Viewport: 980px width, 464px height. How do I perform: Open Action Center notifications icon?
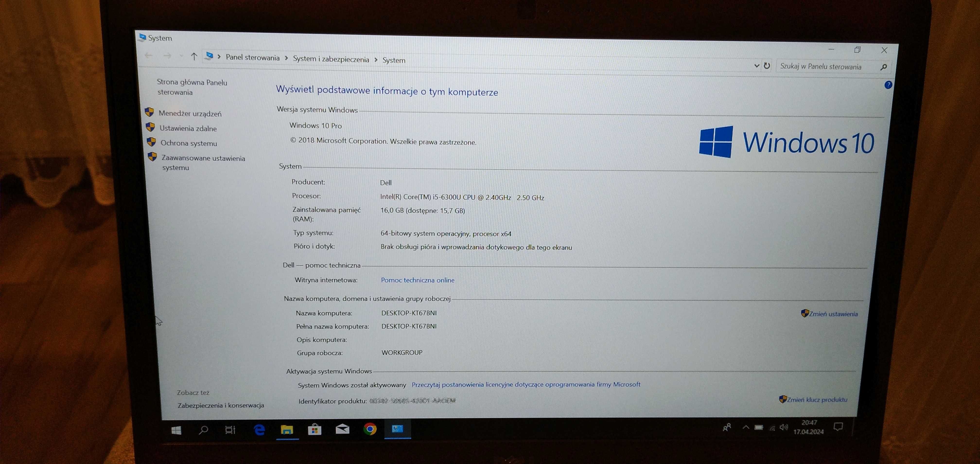pyautogui.click(x=838, y=427)
